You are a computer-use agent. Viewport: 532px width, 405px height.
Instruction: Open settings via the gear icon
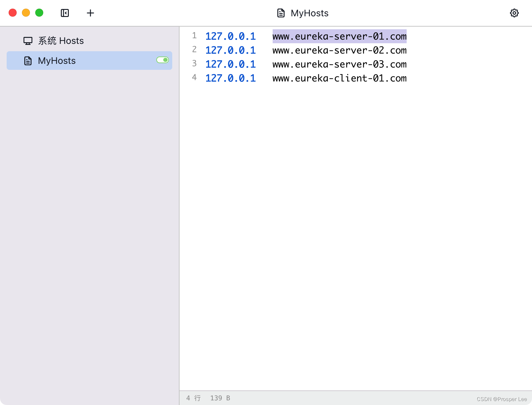(514, 13)
